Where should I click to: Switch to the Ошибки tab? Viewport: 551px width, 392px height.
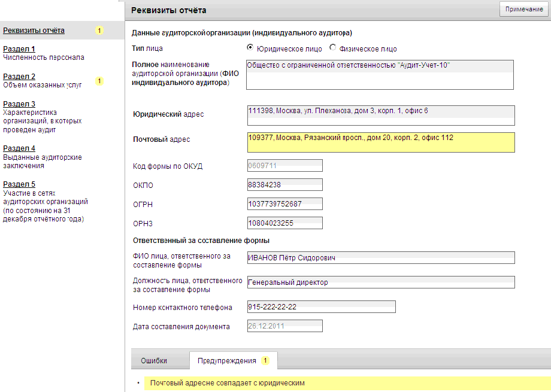point(154,361)
